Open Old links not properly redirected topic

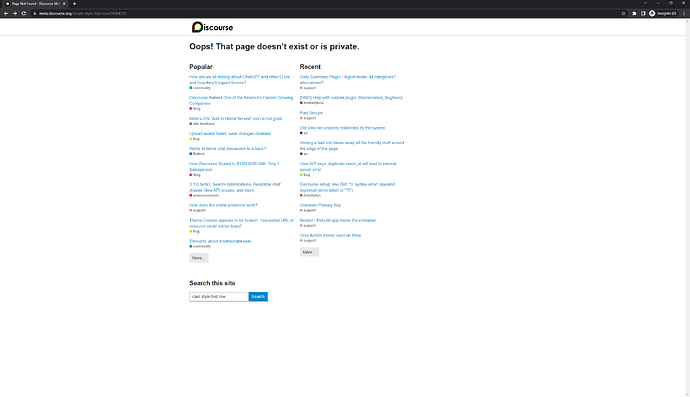pos(342,128)
